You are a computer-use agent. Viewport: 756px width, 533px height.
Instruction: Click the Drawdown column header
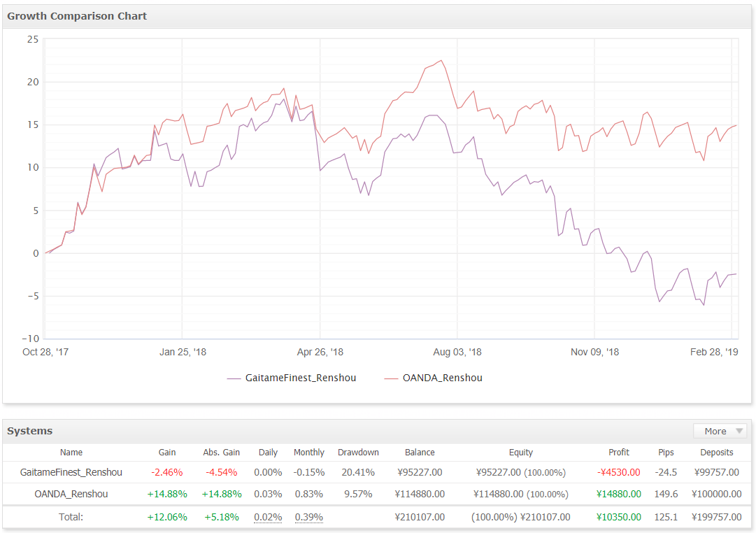[x=358, y=453]
